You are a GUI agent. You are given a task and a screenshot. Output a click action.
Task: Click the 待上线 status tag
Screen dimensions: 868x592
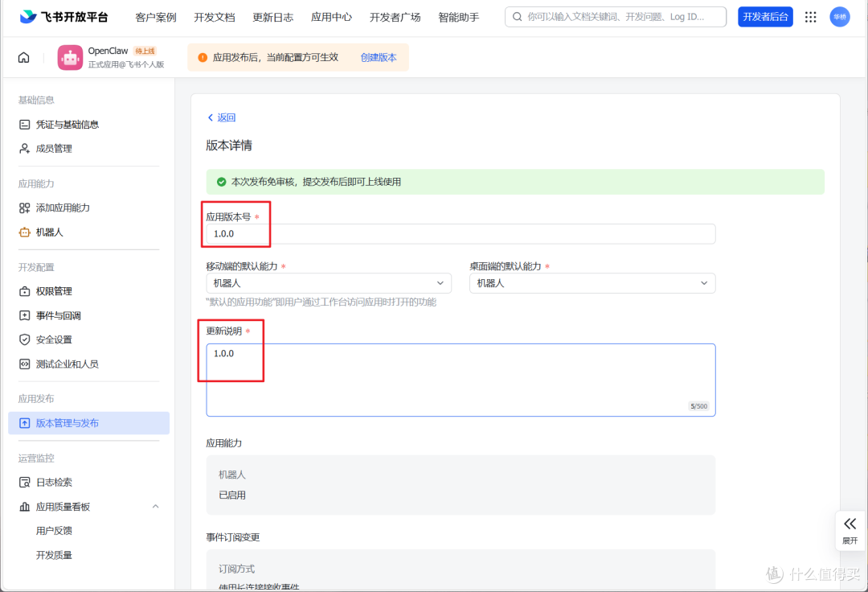tap(145, 51)
